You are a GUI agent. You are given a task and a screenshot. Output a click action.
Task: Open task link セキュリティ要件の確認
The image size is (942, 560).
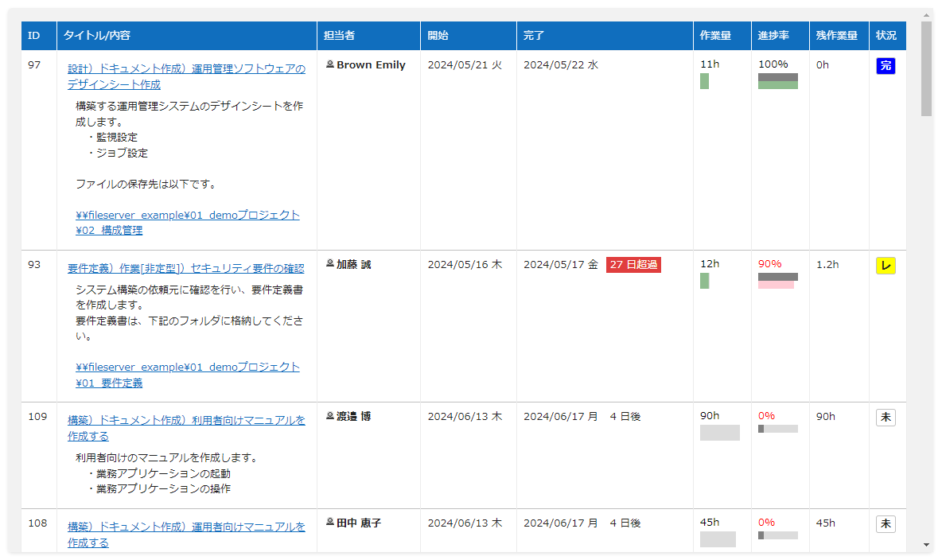click(185, 268)
